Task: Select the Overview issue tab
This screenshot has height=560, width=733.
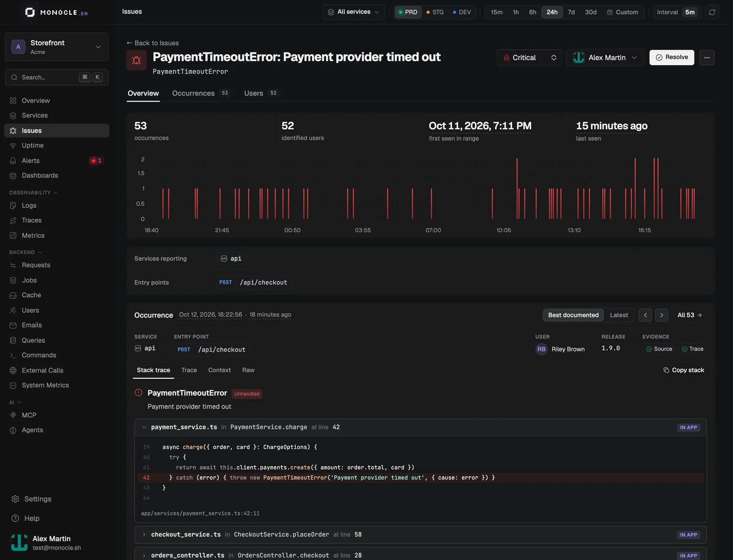Action: 143,93
